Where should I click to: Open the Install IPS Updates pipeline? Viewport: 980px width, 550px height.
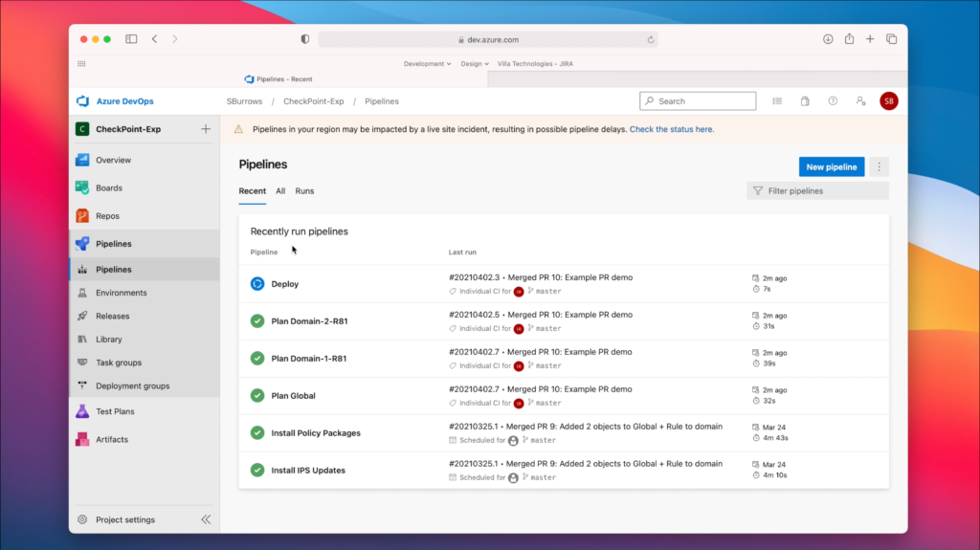tap(307, 471)
